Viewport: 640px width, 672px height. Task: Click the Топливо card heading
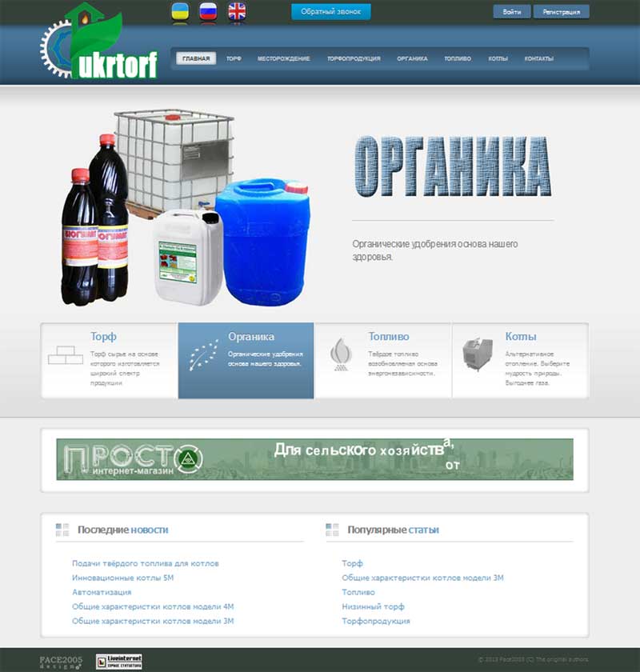(x=389, y=337)
